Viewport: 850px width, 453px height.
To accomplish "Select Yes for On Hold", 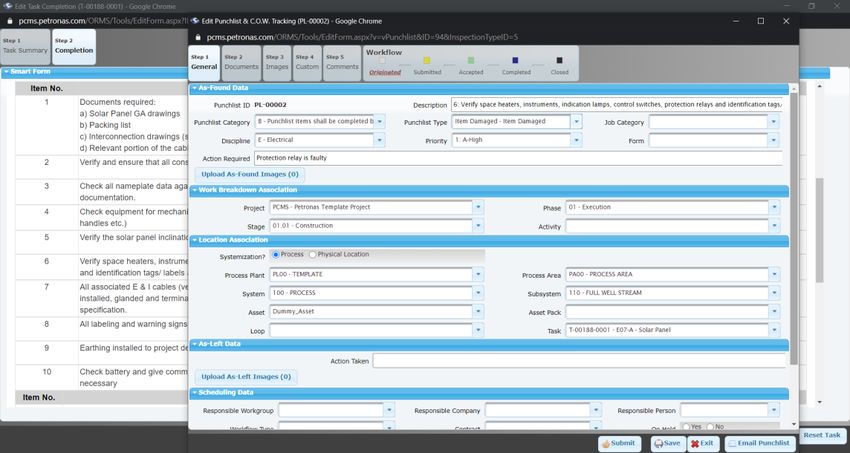I will 686,427.
